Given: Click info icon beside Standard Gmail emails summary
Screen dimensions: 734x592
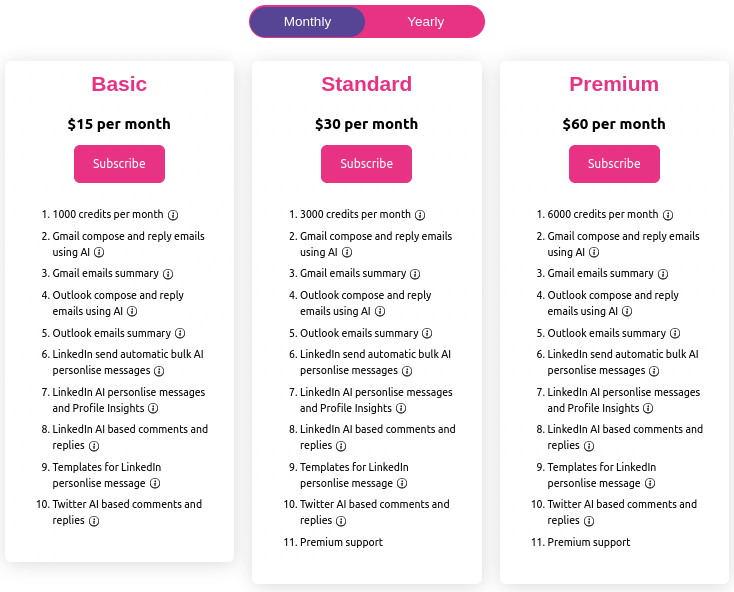Looking at the screenshot, I should (x=415, y=274).
